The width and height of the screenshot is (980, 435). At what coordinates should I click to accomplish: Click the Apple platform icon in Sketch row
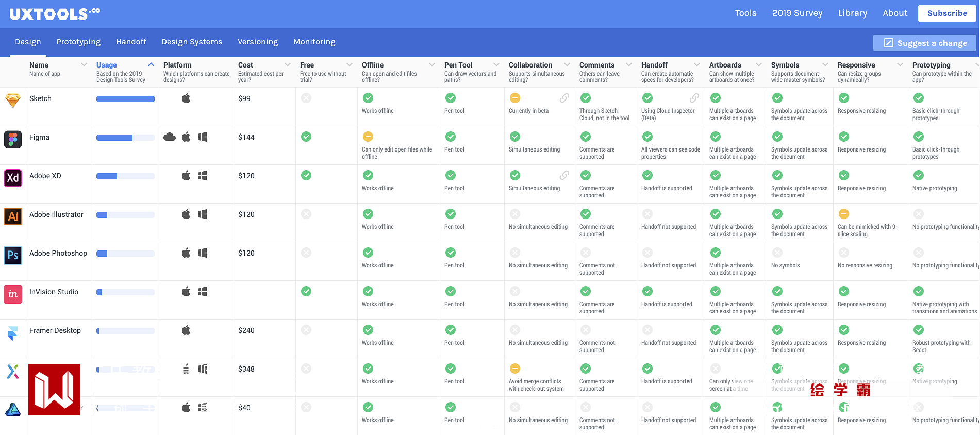[x=186, y=98]
